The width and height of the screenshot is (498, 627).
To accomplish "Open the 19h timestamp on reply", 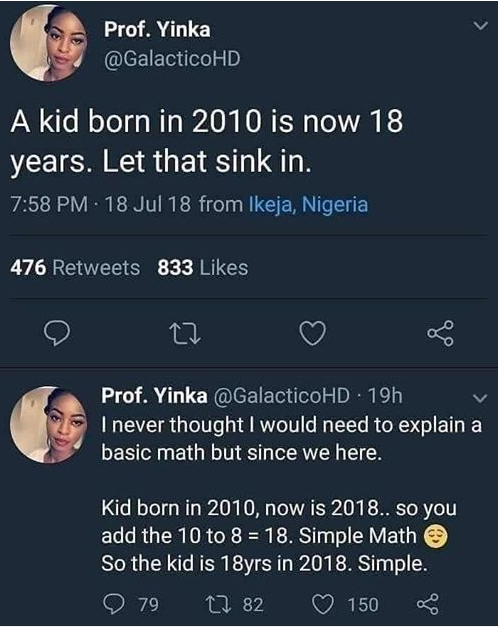I will pyautogui.click(x=385, y=395).
